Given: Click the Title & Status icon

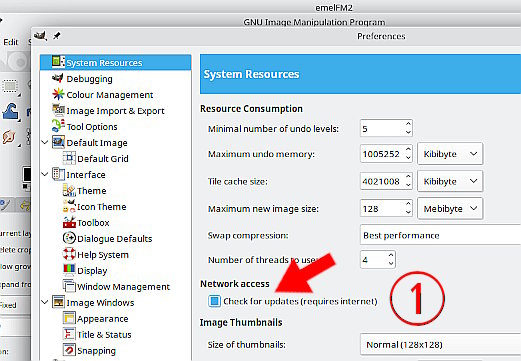Looking at the screenshot, I should point(69,334).
